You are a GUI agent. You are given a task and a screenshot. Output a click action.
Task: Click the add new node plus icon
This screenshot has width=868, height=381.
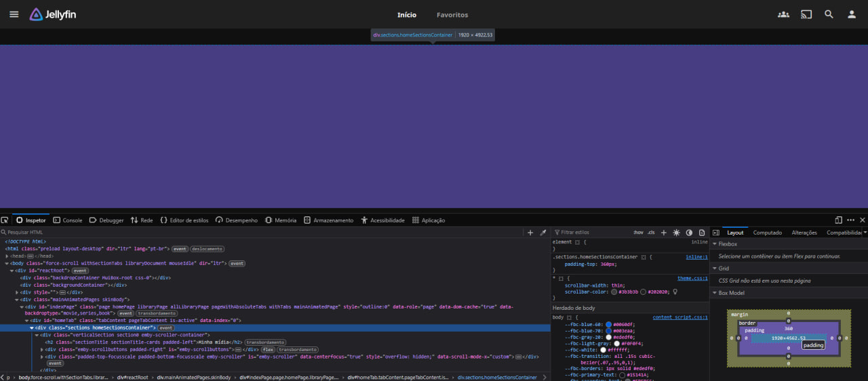coord(530,233)
